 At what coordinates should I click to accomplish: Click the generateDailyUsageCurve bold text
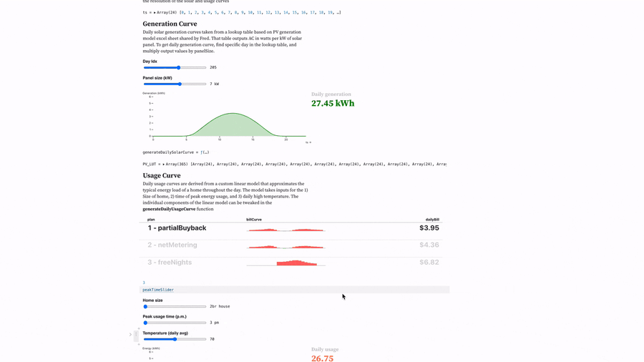pyautogui.click(x=169, y=209)
